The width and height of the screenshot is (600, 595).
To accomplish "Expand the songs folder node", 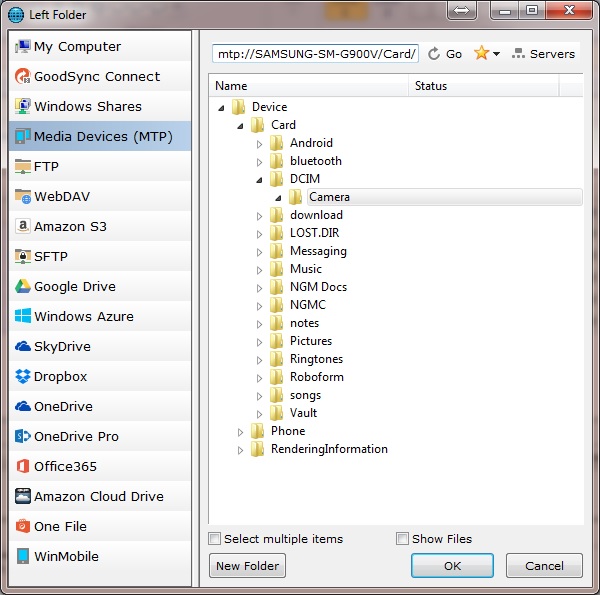I will click(x=259, y=396).
